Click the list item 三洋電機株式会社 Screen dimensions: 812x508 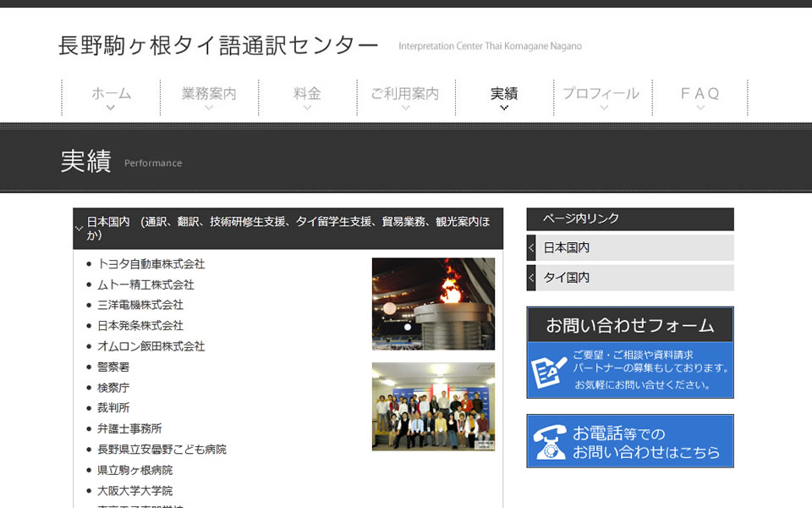140,305
